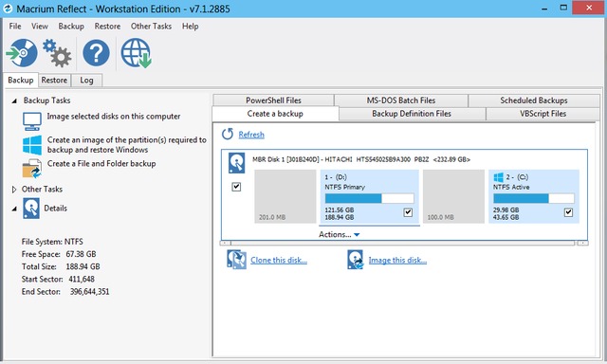This screenshot has width=607, height=364.
Task: Click the Clone this disk icon
Action: coord(236,260)
